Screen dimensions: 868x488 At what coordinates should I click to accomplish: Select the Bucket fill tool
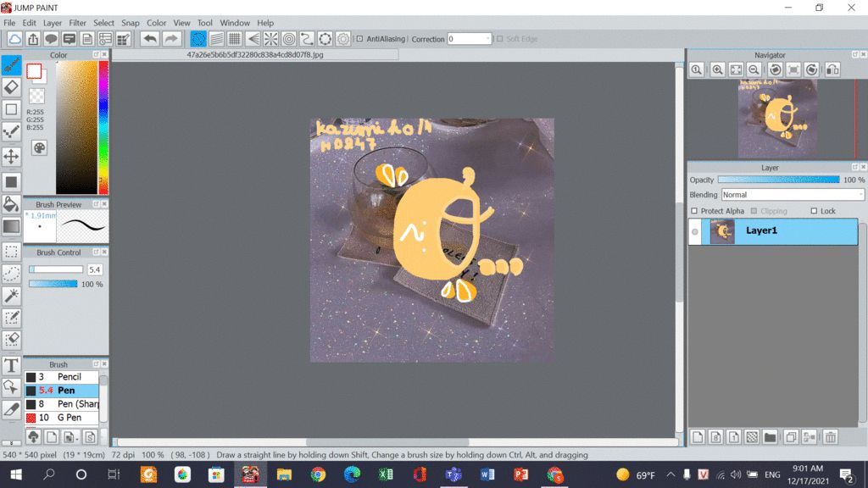[x=11, y=204]
